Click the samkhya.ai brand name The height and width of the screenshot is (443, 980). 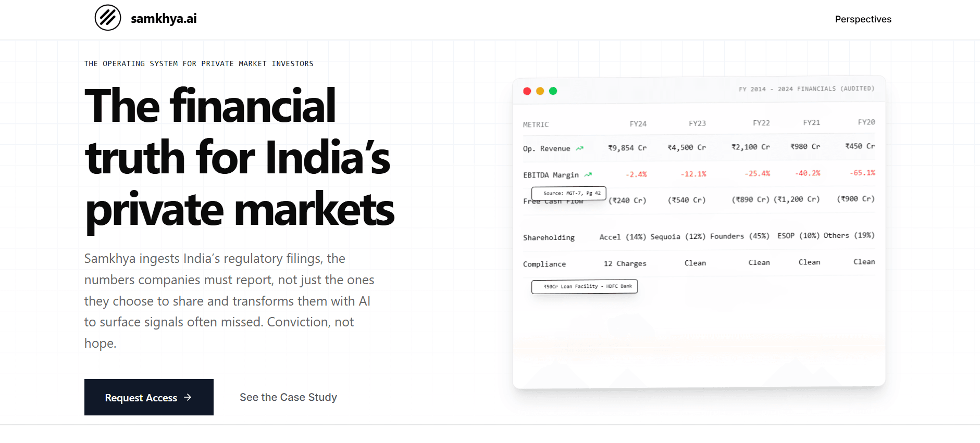pos(164,19)
